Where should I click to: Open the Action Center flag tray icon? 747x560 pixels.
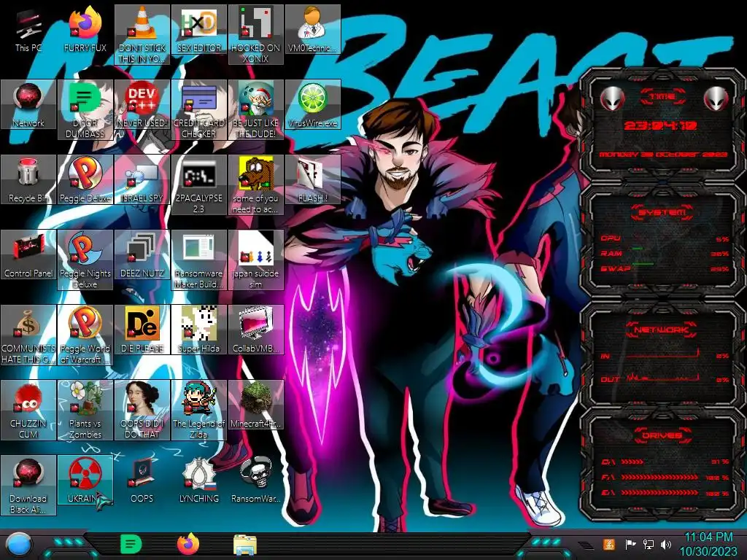pyautogui.click(x=631, y=544)
